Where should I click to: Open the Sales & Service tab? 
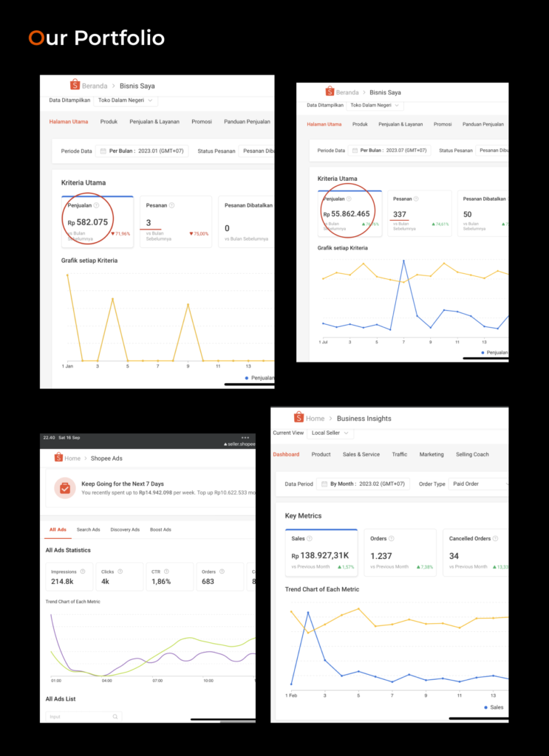tap(361, 455)
